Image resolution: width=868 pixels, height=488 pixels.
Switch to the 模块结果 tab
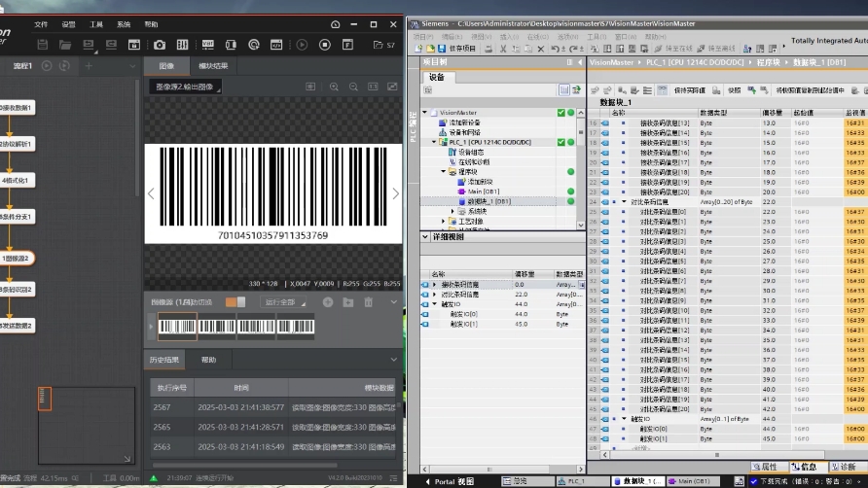click(213, 66)
